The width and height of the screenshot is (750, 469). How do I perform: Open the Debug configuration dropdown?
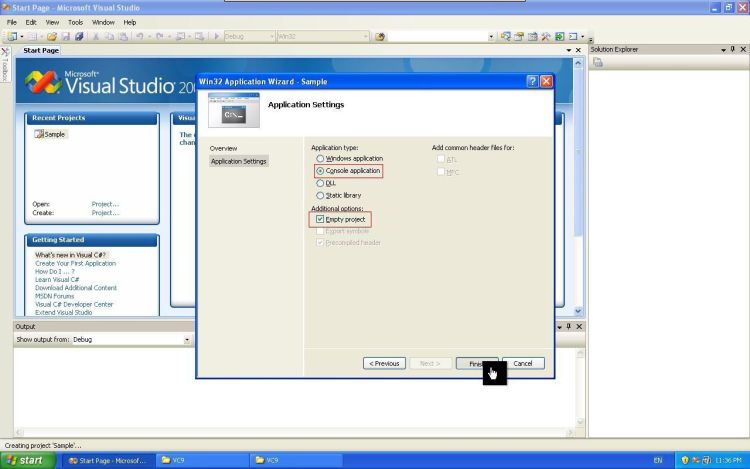[272, 36]
